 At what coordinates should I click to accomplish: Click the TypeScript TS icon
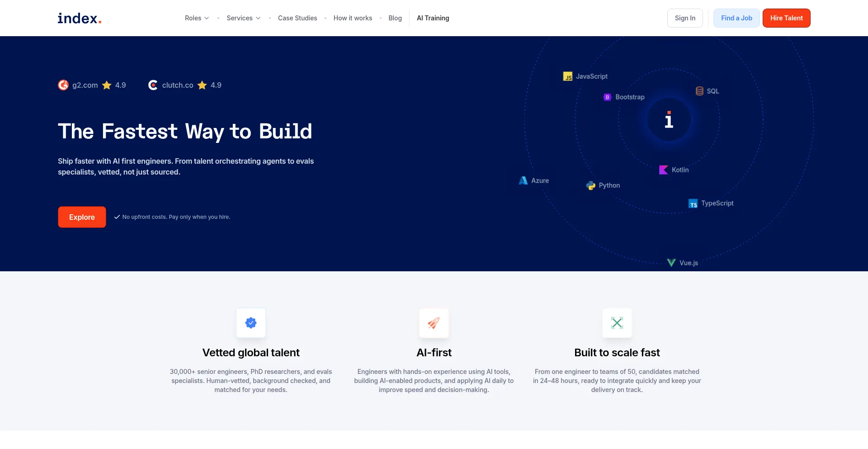693,203
